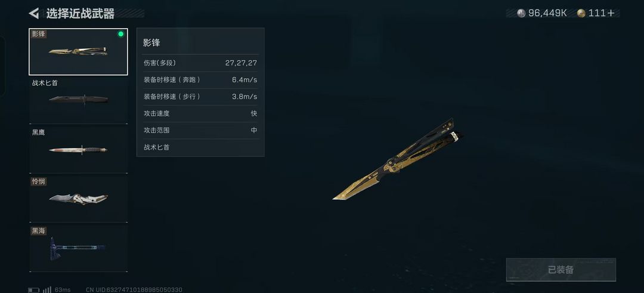The image size is (644, 293).
Task: Click the 战术匕首 label in stats panel
Action: 156,147
